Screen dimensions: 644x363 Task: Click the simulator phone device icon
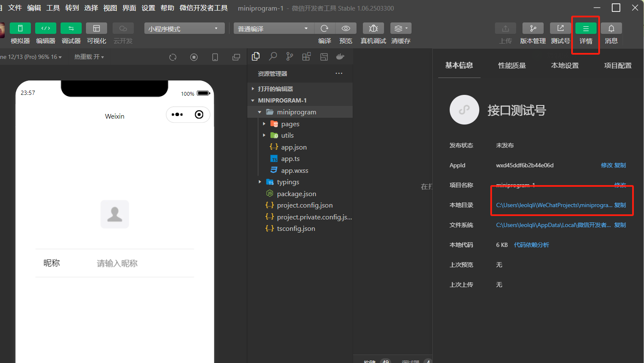215,57
